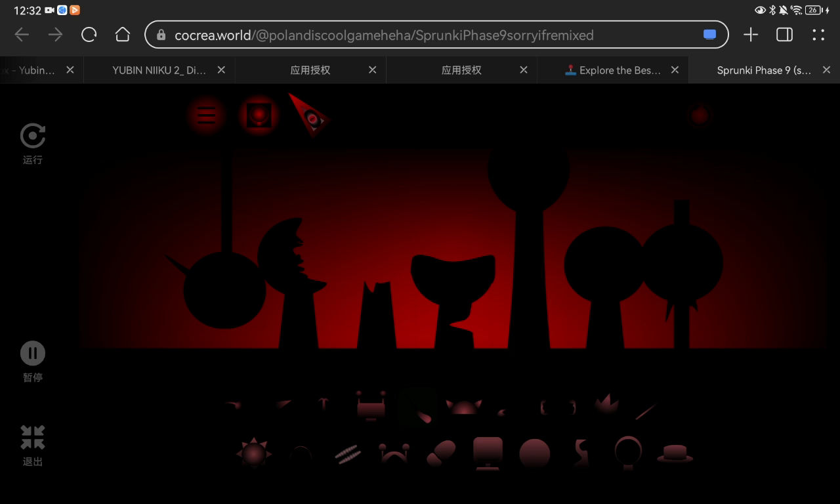Choose the top hat sound icon
This screenshot has width=840, height=504.
(x=675, y=453)
